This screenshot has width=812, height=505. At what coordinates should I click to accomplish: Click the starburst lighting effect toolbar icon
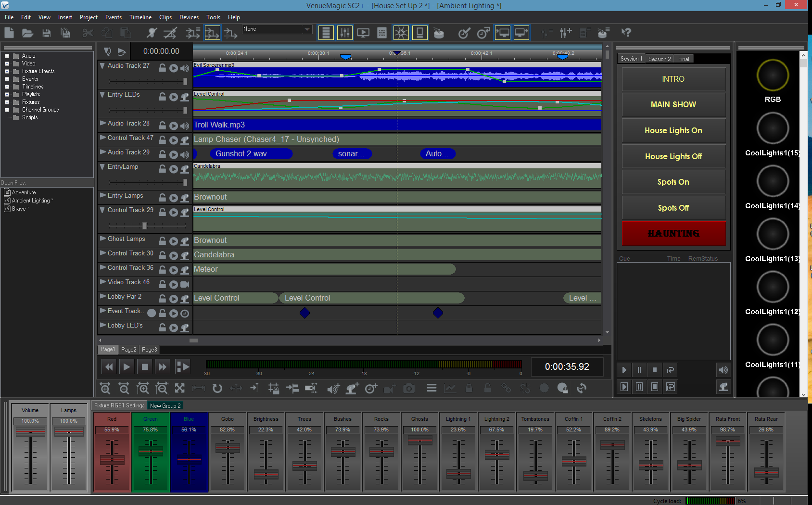pyautogui.click(x=401, y=33)
